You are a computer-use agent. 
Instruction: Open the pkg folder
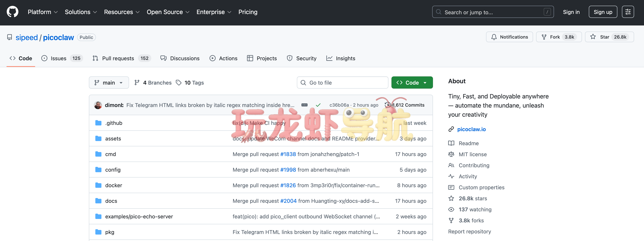coord(110,232)
